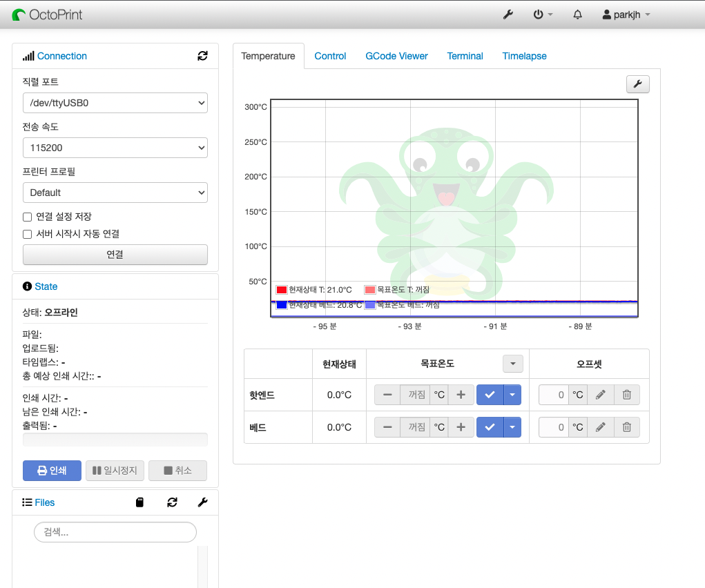705x588 pixels.
Task: Open 목표온도 header dropdown caret
Action: [513, 364]
